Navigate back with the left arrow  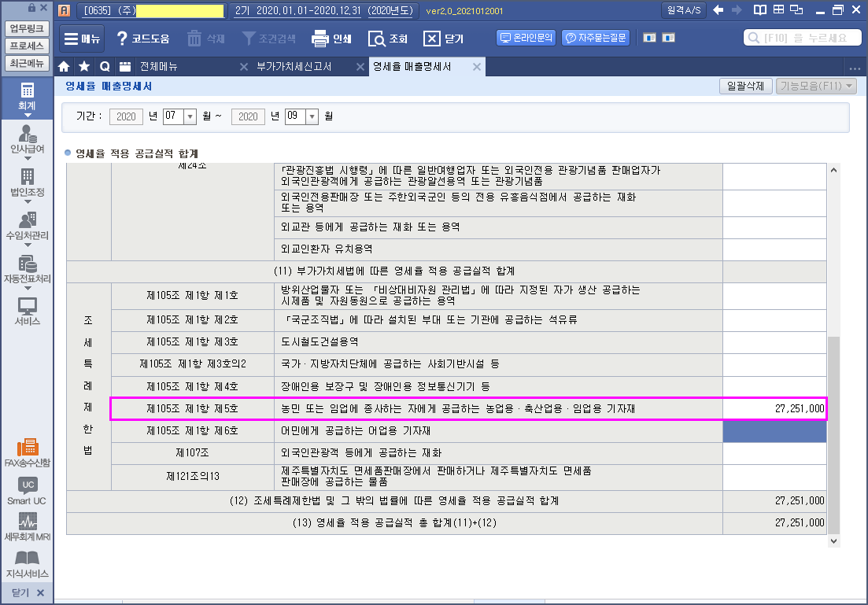click(x=718, y=10)
